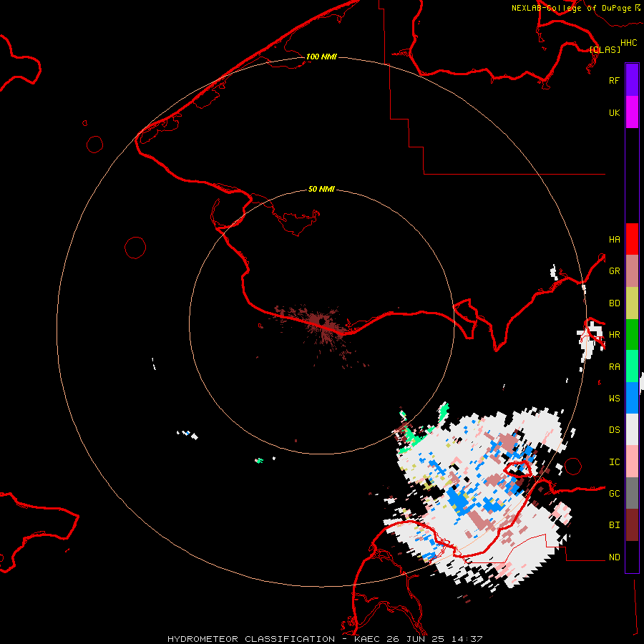Click the dusty pink GR legend swatch
644x644 pixels.
[x=632, y=271]
